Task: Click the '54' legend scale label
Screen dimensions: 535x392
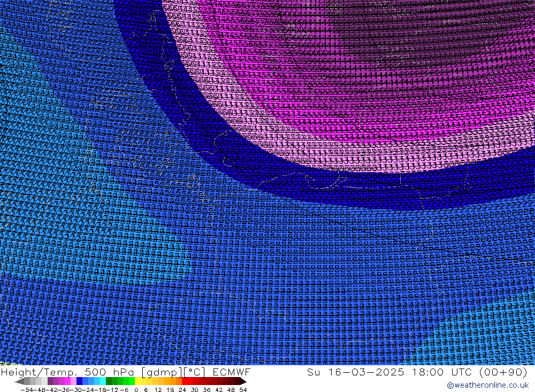Action: pyautogui.click(x=243, y=390)
